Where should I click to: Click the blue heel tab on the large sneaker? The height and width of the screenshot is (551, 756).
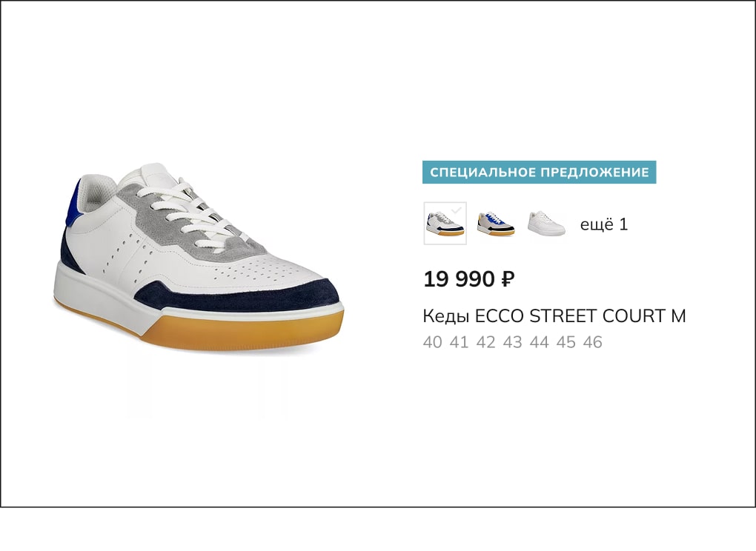point(73,203)
